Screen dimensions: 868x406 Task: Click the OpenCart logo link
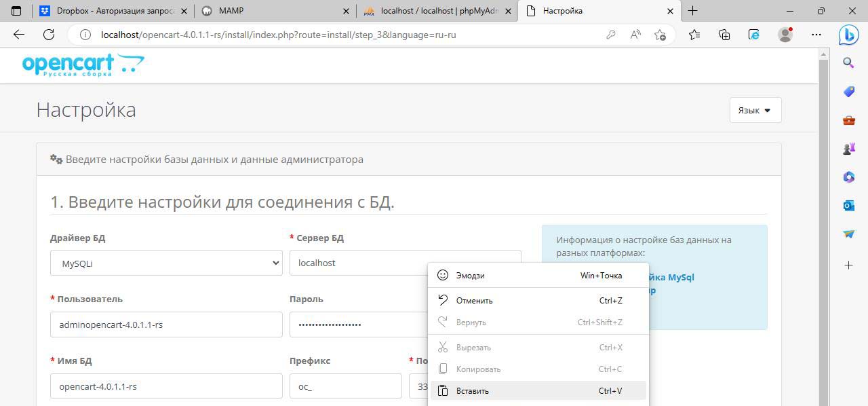[83, 65]
